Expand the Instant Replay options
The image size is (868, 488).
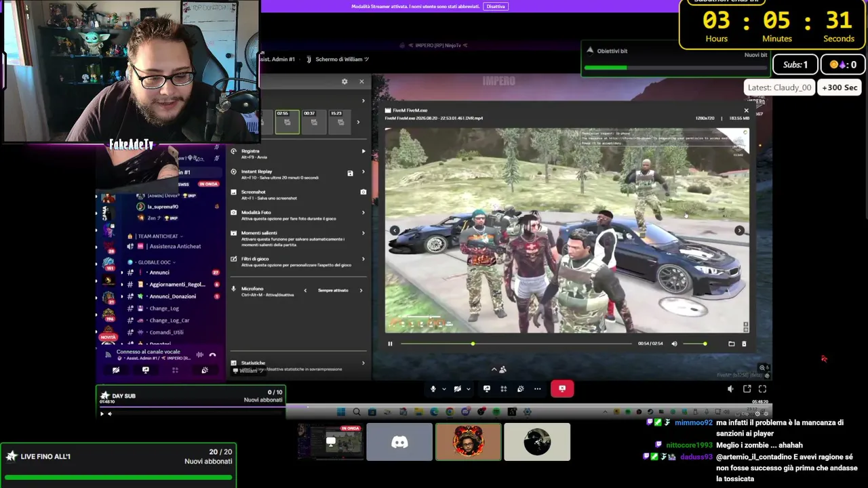click(x=363, y=171)
